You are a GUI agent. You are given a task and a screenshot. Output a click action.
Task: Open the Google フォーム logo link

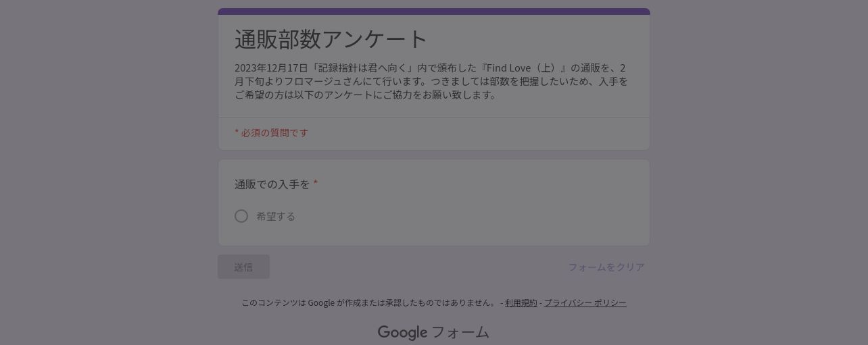[433, 332]
